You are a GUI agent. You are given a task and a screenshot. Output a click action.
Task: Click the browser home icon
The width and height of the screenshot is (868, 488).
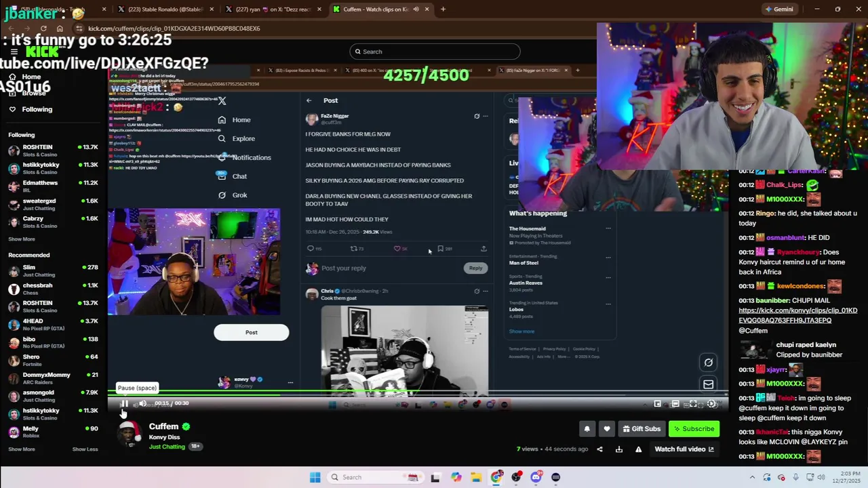60,28
